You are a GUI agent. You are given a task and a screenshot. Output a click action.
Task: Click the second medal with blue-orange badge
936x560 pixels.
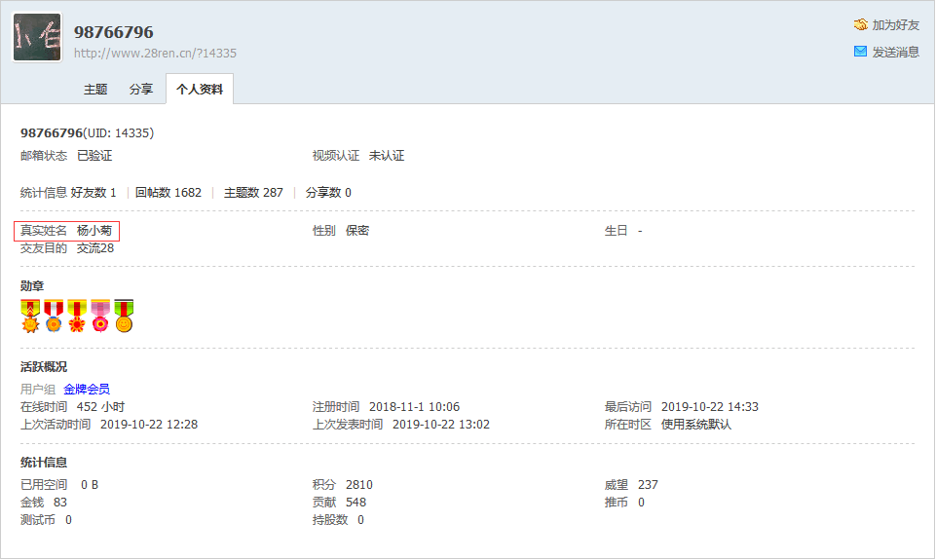pyautogui.click(x=54, y=316)
